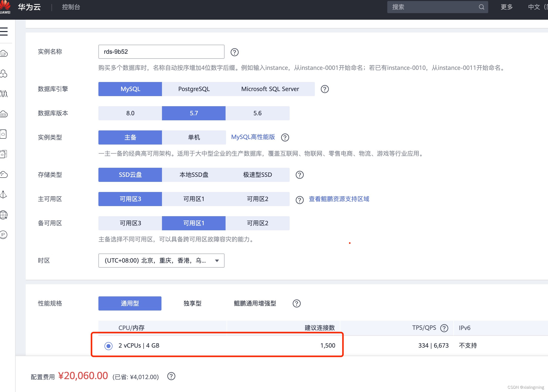Open 查看鲲鹏资源支持区域 link
Viewport: 548px width, 392px height.
339,199
